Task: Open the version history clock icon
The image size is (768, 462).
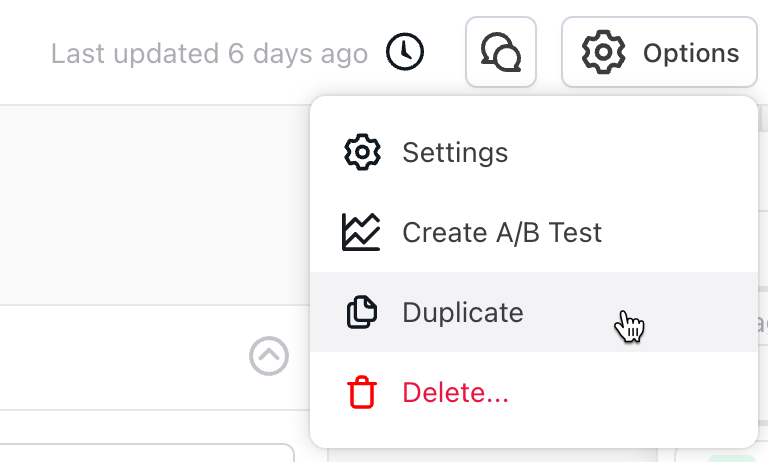Action: (405, 52)
